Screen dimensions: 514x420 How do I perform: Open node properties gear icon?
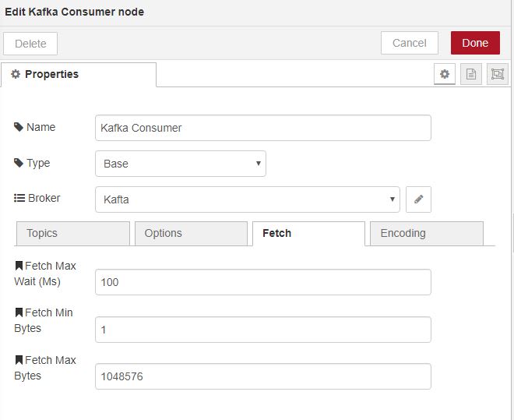point(445,74)
